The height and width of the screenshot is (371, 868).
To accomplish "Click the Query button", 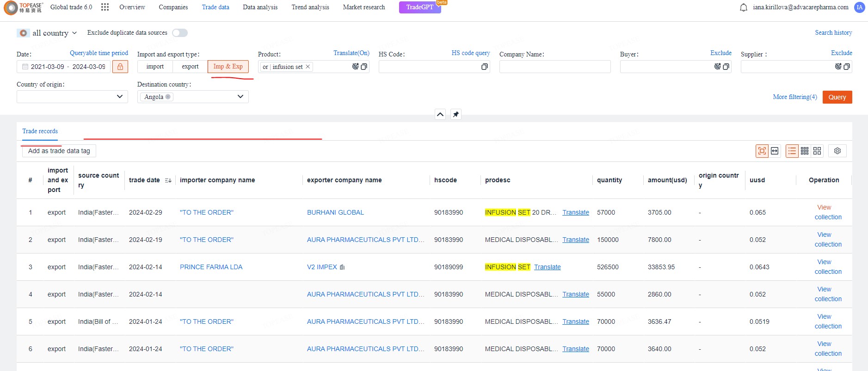I will click(837, 97).
